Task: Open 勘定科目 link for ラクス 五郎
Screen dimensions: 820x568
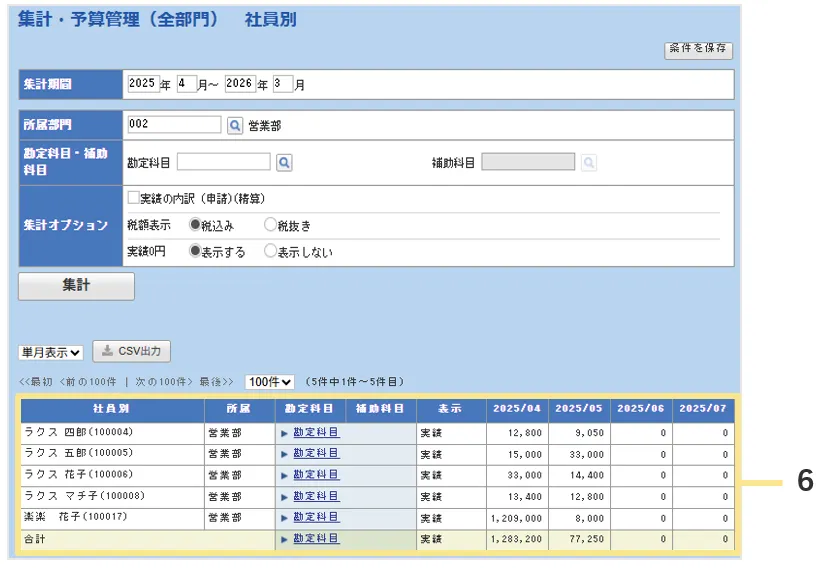Action: click(316, 454)
